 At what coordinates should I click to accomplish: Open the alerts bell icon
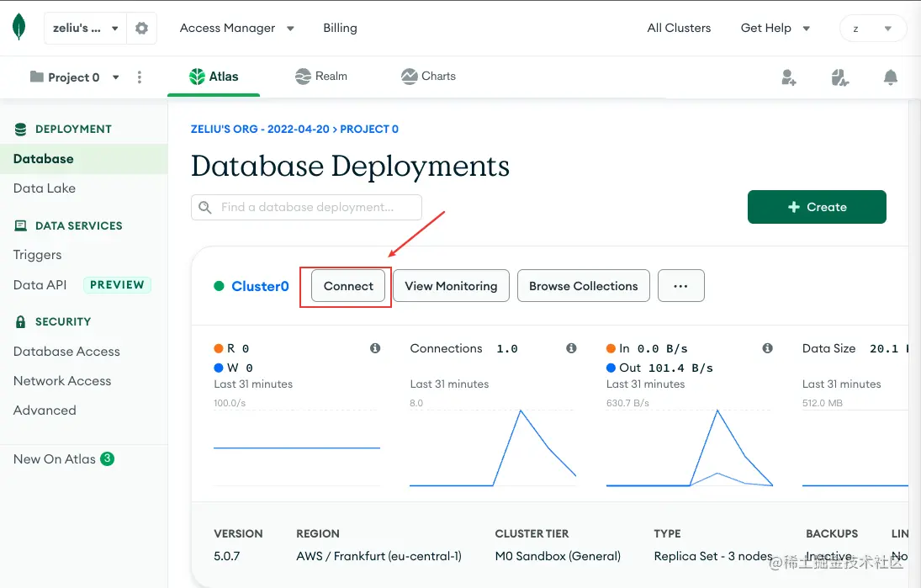pos(891,77)
